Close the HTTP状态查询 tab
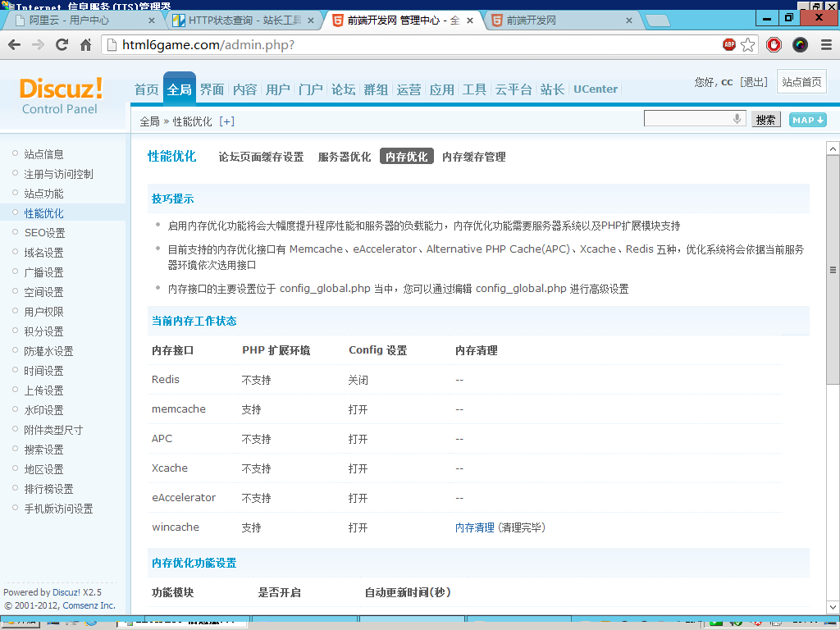This screenshot has height=630, width=840. coord(311,21)
